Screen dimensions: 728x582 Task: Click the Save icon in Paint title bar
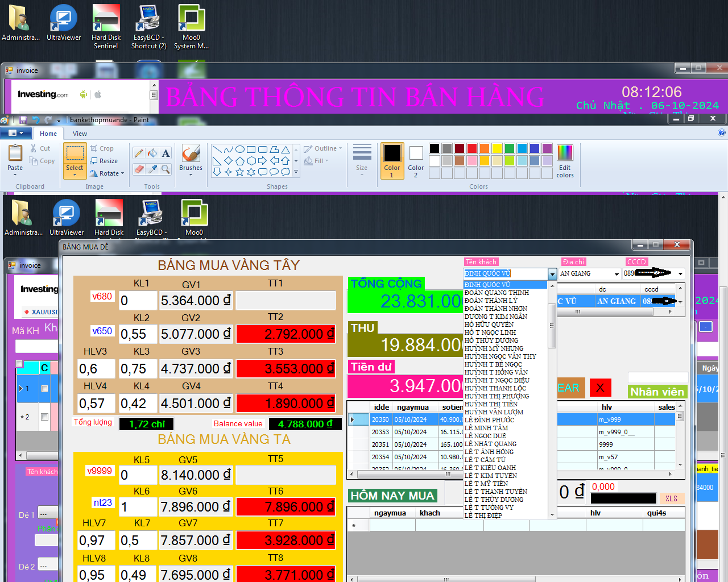[23, 120]
